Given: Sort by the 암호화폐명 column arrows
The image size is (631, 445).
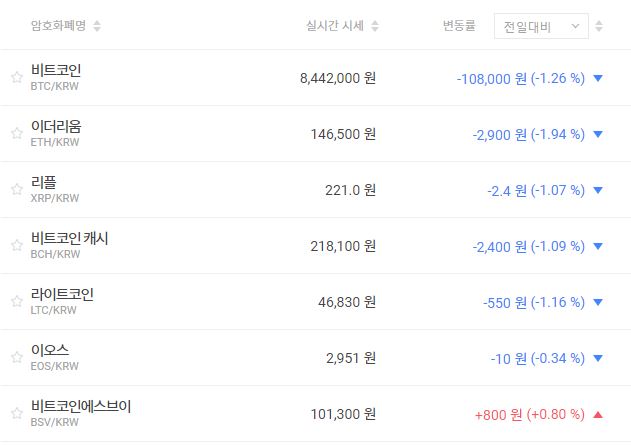Looking at the screenshot, I should (x=97, y=26).
